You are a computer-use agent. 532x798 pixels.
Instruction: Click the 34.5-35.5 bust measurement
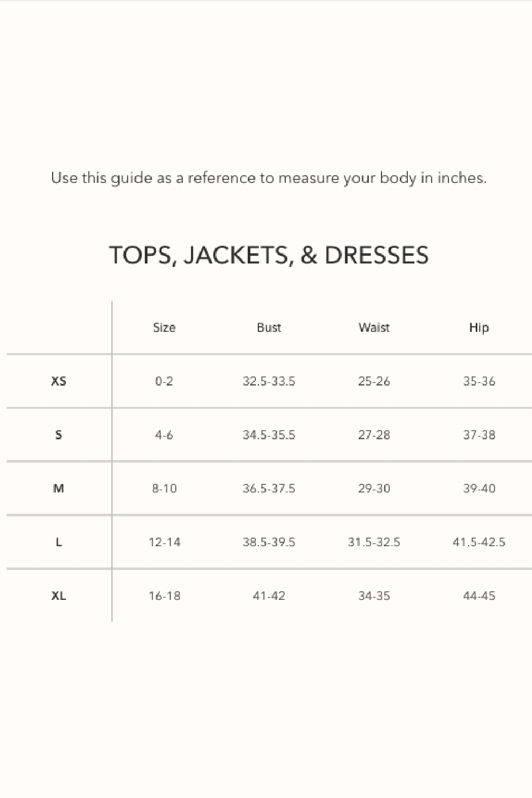(269, 435)
